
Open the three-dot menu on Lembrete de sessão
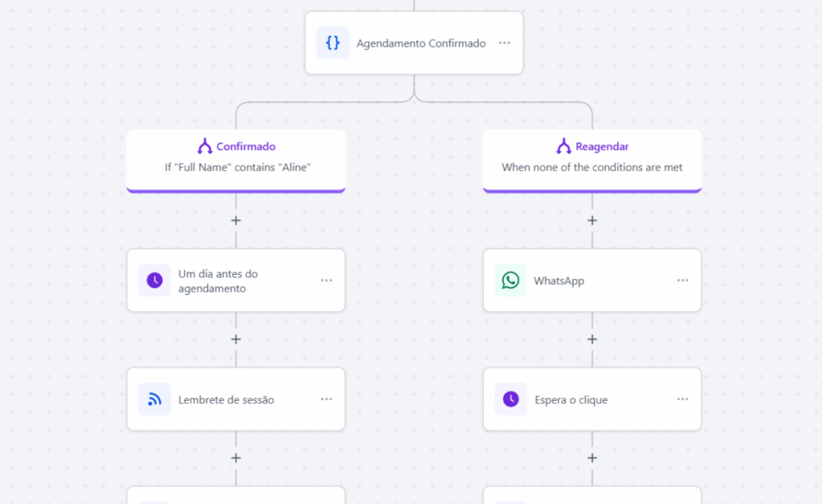tap(326, 400)
